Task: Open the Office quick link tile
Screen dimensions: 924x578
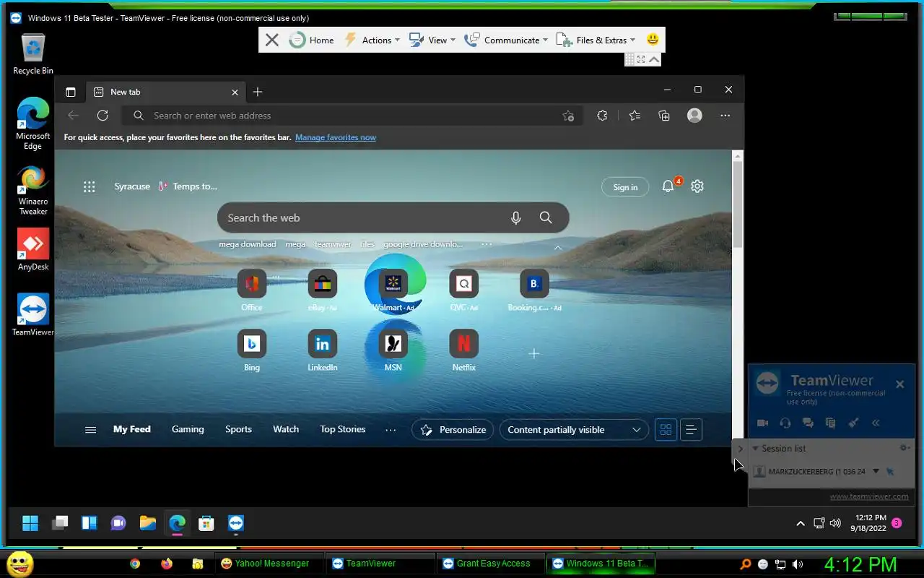Action: (252, 290)
